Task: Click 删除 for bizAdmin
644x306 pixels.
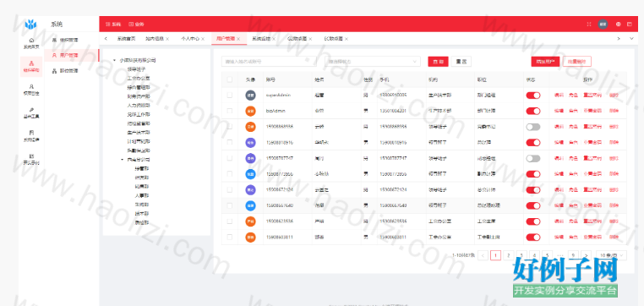Action: [x=614, y=111]
